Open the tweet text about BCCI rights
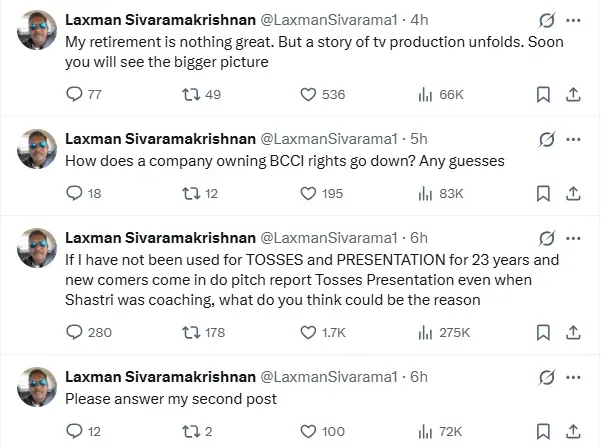Viewport: 610px width, 448px height. (x=285, y=160)
